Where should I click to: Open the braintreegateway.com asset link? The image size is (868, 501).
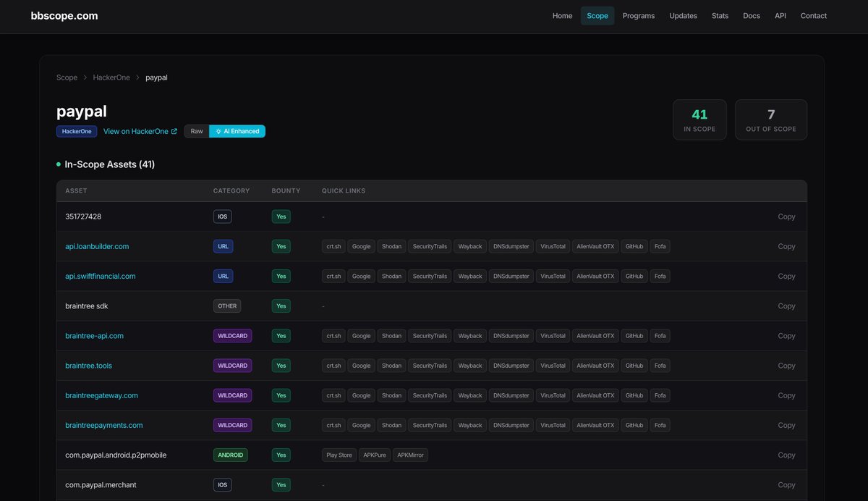point(101,395)
